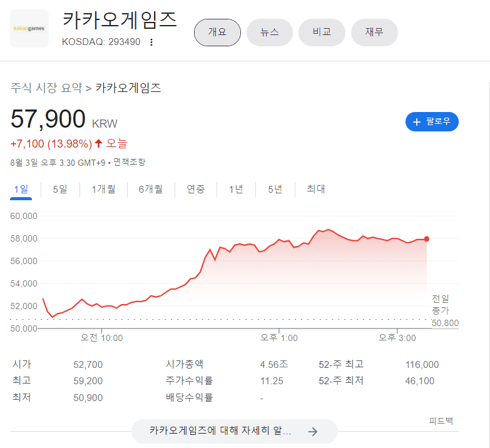Open the 재무 financials tab
The height and width of the screenshot is (448, 490).
pyautogui.click(x=374, y=32)
